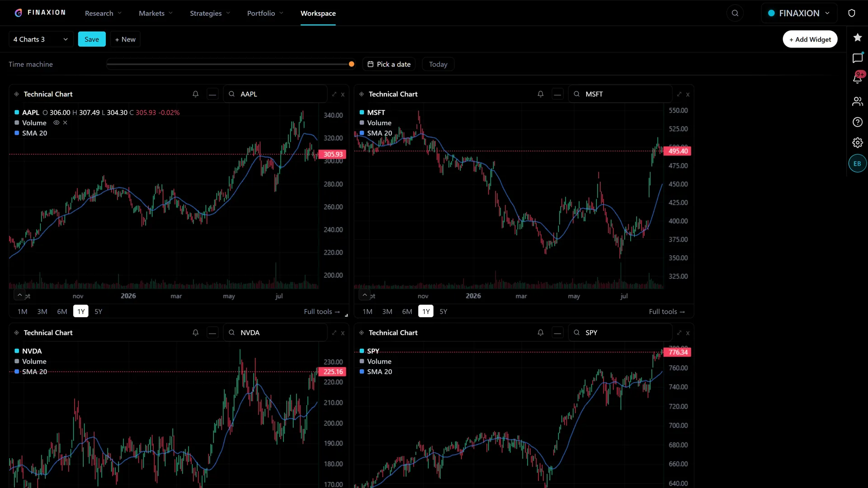This screenshot has height=488, width=868.
Task: Switch to the Workspace tab
Action: click(x=318, y=13)
